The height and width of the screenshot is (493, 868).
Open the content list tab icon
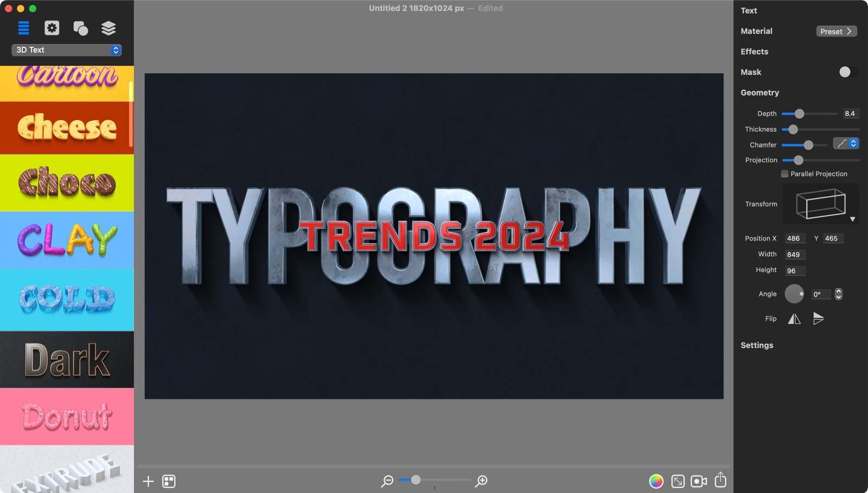pos(23,28)
